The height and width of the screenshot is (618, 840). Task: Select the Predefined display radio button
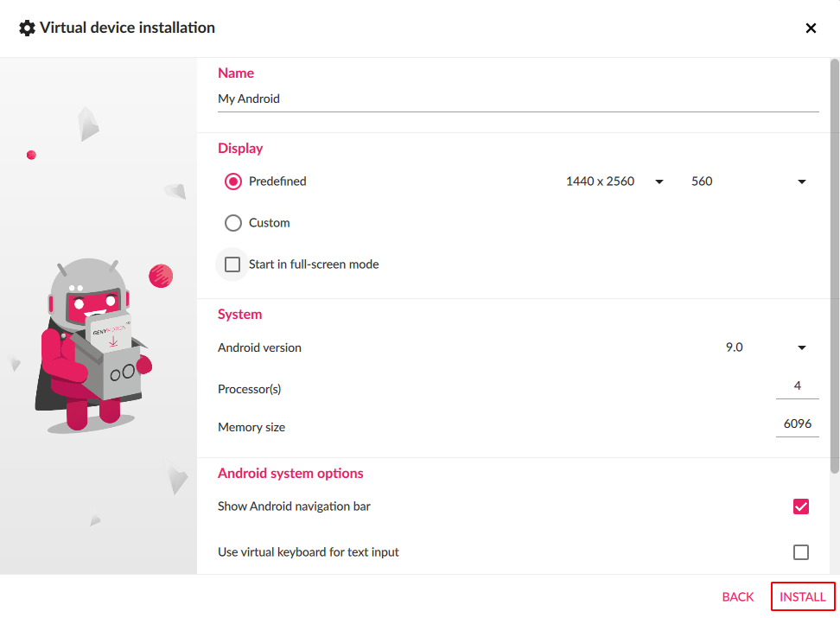pyautogui.click(x=233, y=182)
